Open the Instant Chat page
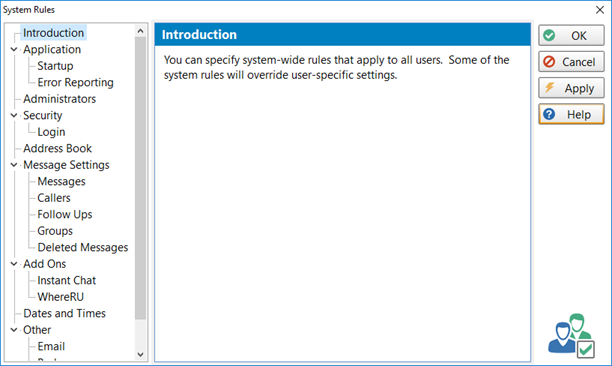 point(66,281)
